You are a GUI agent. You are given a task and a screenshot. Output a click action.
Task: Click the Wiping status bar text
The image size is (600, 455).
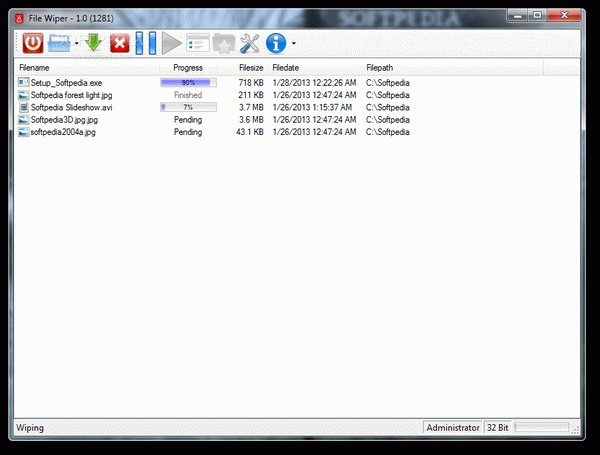point(30,428)
